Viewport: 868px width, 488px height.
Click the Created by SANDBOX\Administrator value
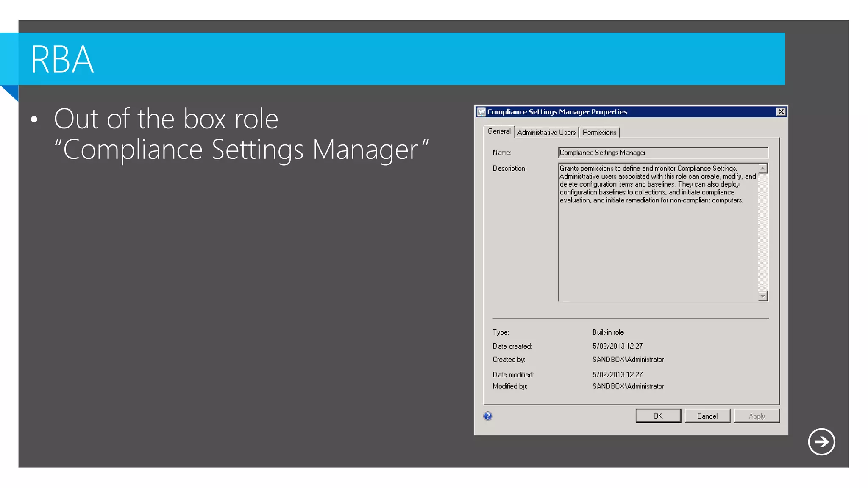point(628,360)
